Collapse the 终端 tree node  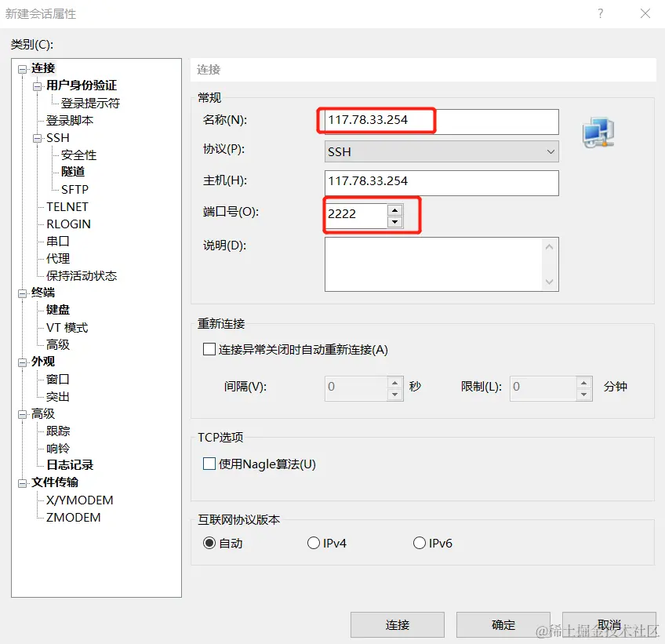point(22,293)
